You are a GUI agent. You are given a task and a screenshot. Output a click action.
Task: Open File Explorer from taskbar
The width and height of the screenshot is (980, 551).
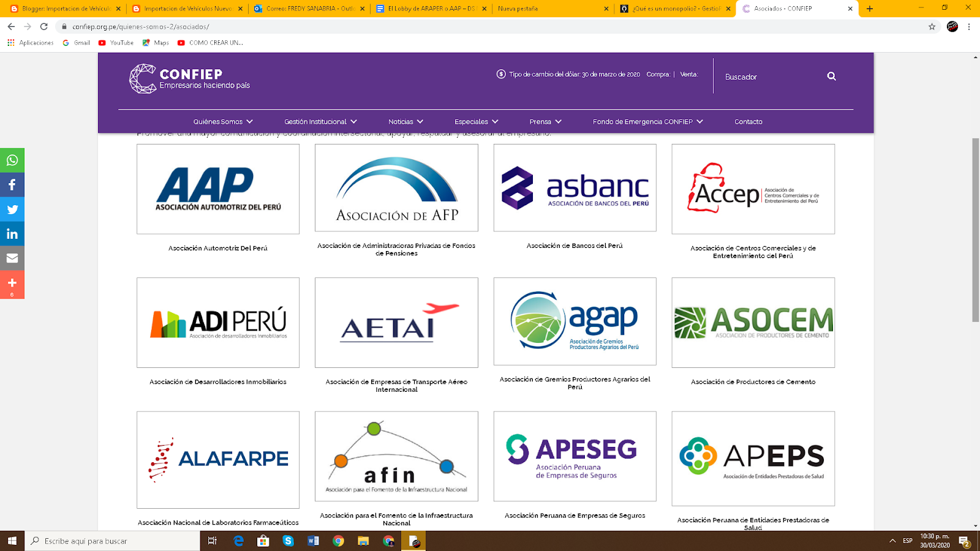click(x=363, y=541)
